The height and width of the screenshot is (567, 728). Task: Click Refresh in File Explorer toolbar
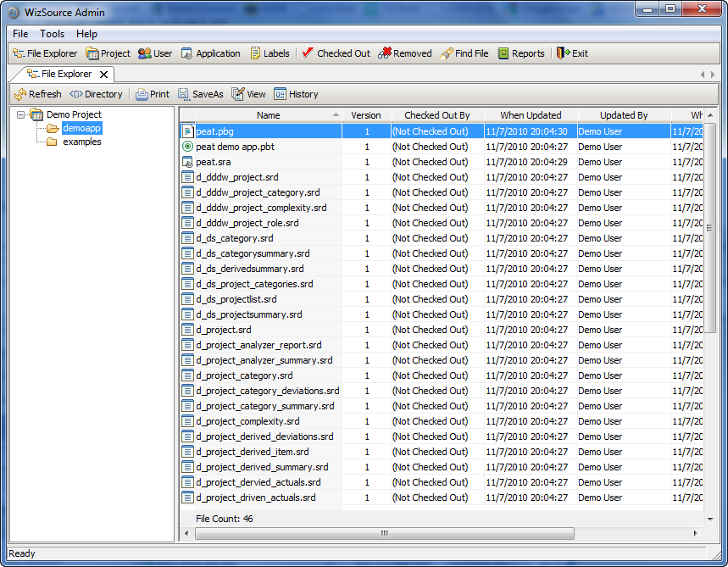click(x=37, y=94)
